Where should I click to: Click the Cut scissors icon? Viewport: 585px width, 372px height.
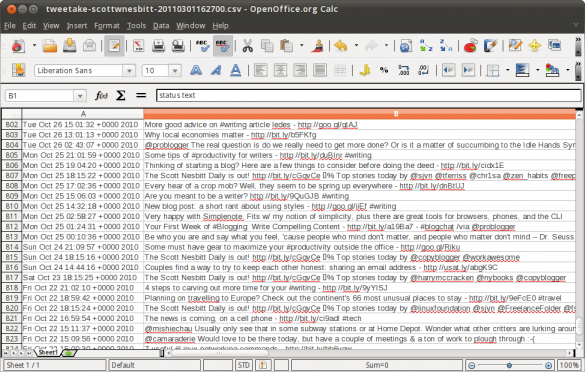(247, 46)
